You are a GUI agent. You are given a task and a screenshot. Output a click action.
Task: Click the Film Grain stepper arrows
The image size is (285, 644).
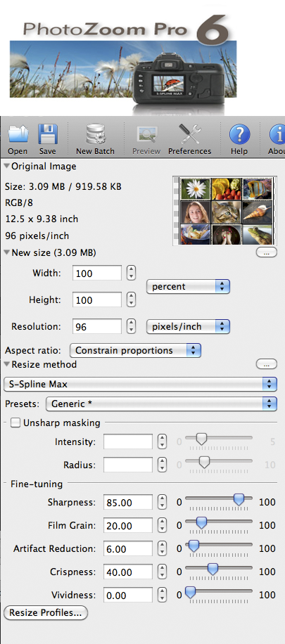tap(163, 525)
